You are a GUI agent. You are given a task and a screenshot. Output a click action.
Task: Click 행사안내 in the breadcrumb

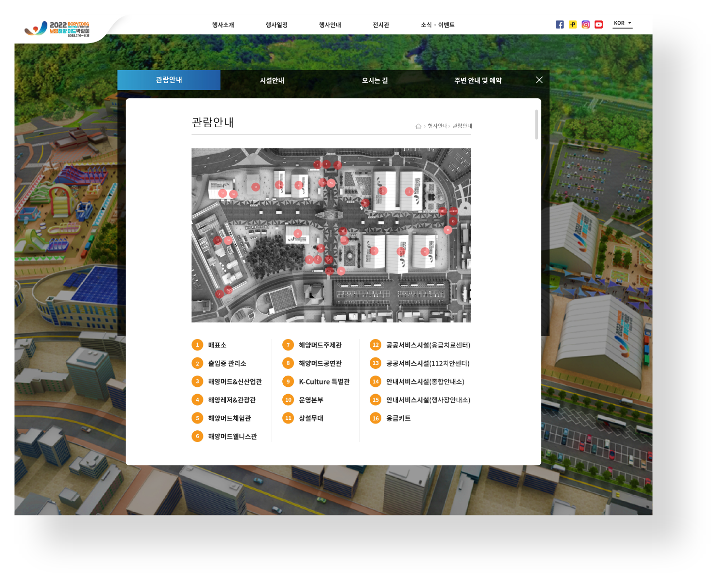point(437,126)
